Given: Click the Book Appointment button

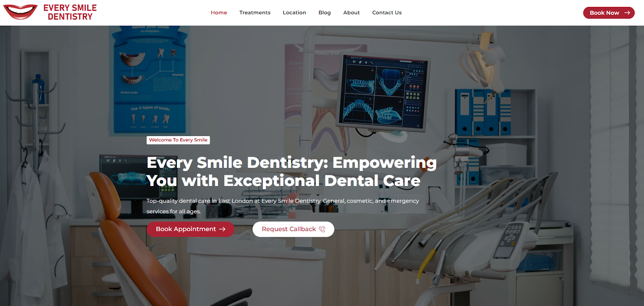Looking at the screenshot, I should (190, 229).
